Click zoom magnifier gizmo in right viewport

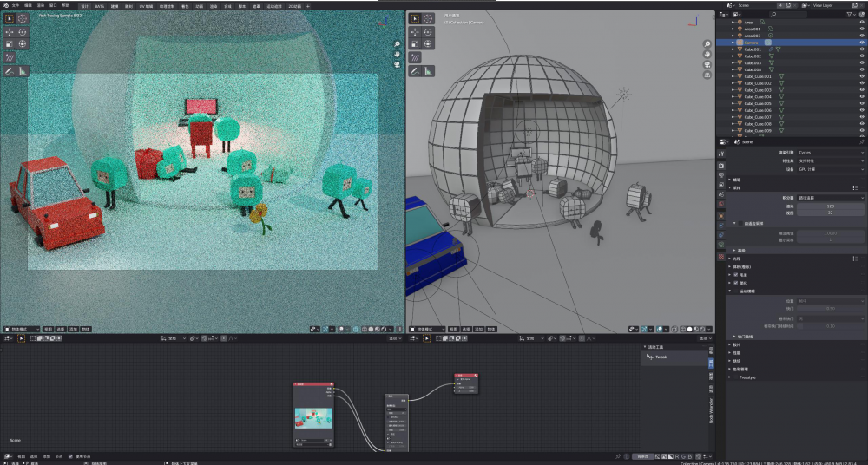(x=707, y=43)
